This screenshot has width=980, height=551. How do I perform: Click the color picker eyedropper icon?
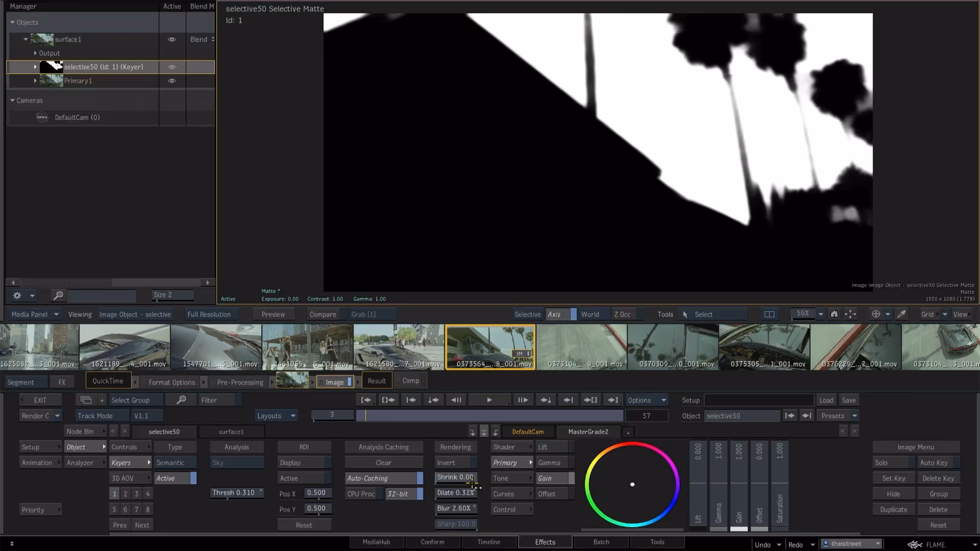(902, 314)
